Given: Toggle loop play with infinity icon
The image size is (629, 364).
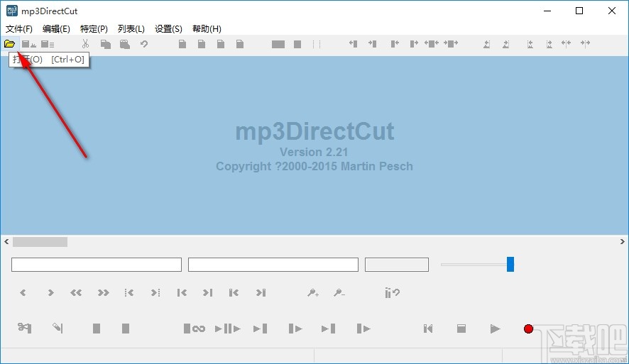Looking at the screenshot, I should point(194,329).
